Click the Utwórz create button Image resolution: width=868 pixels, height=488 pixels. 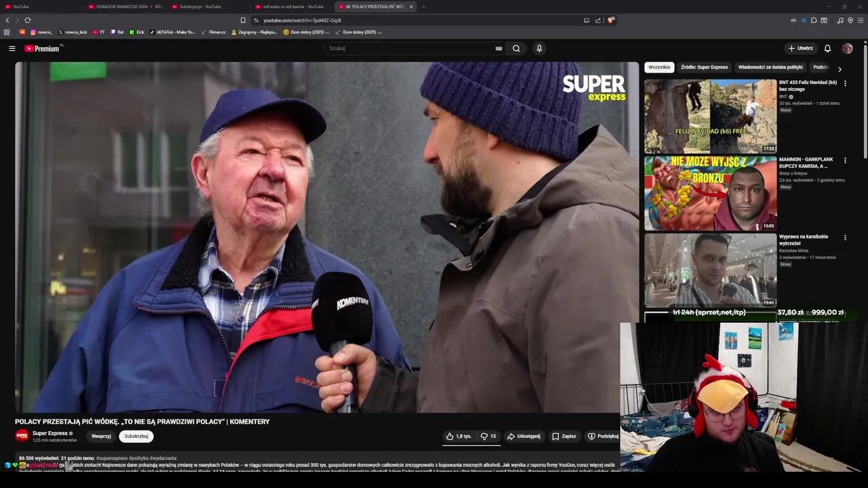pyautogui.click(x=801, y=48)
